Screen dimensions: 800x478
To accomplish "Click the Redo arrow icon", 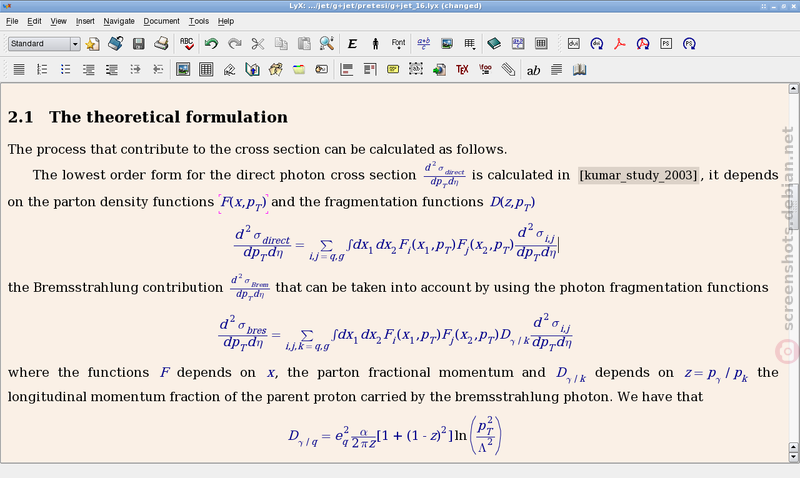I will tap(235, 44).
